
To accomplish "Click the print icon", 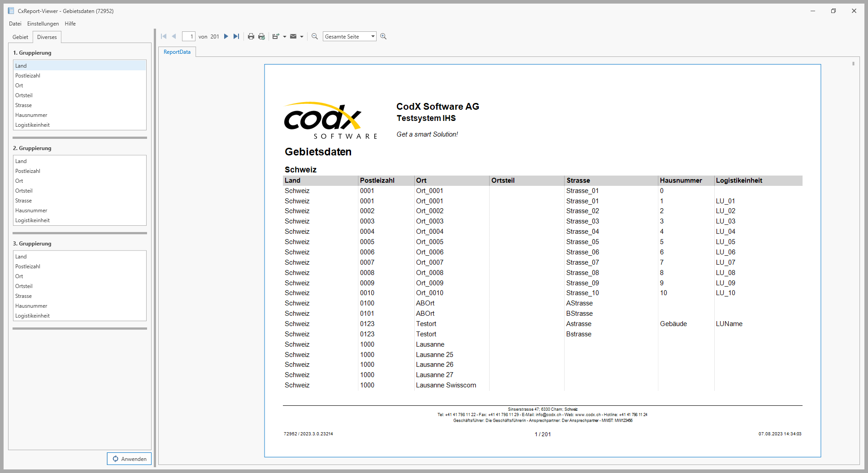I will click(251, 36).
